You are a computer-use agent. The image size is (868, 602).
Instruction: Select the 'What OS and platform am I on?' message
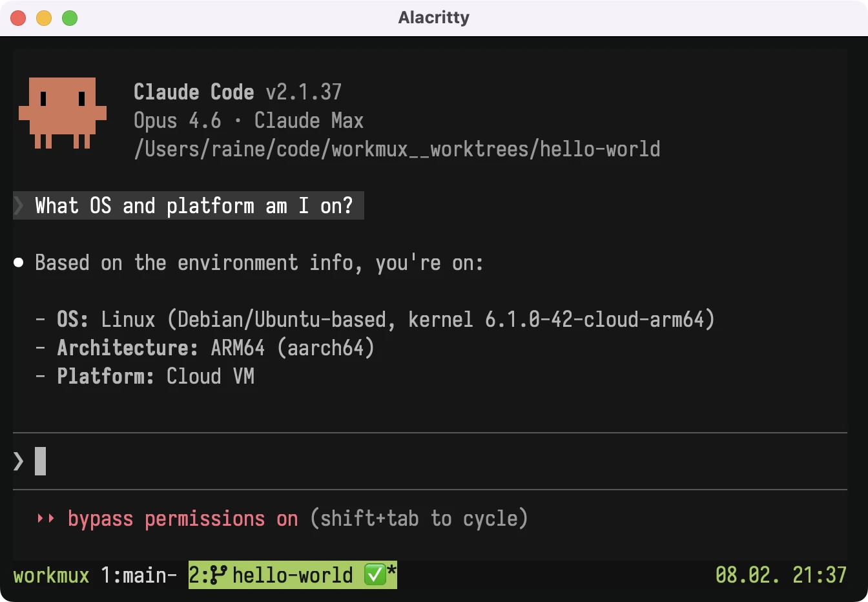[x=194, y=205]
